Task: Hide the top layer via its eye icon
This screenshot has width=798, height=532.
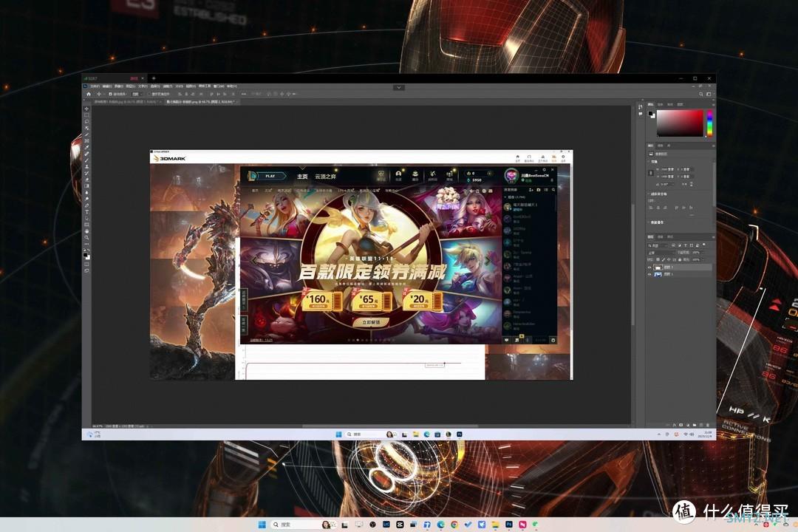Action: coord(649,267)
